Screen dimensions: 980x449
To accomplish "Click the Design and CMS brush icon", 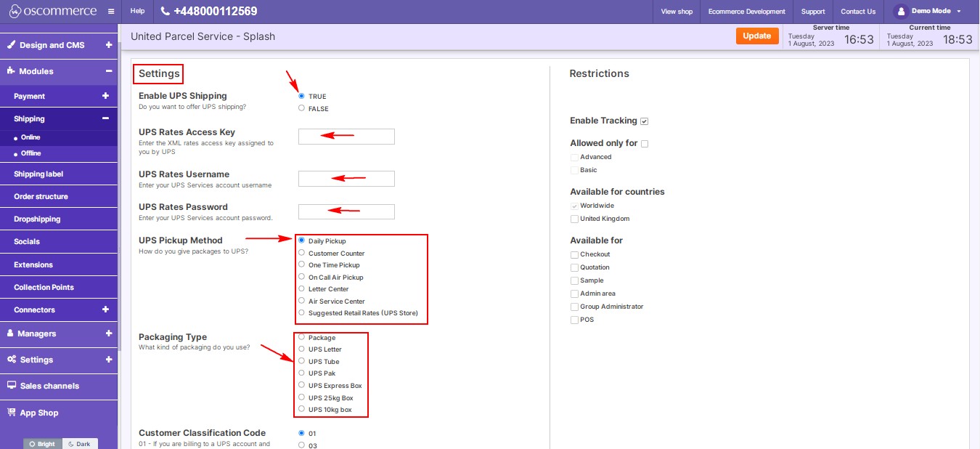I will pyautogui.click(x=12, y=45).
